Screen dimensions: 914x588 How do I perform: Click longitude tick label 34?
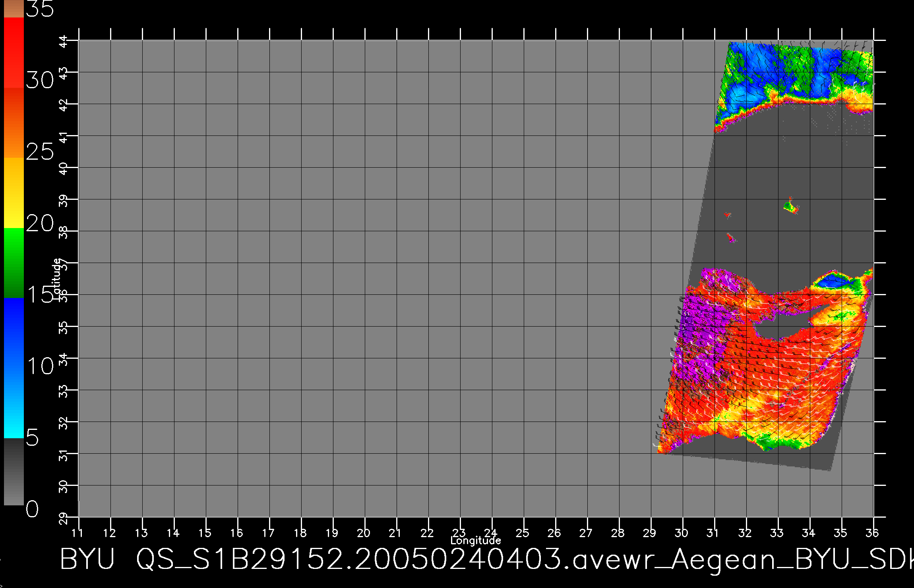(x=809, y=533)
